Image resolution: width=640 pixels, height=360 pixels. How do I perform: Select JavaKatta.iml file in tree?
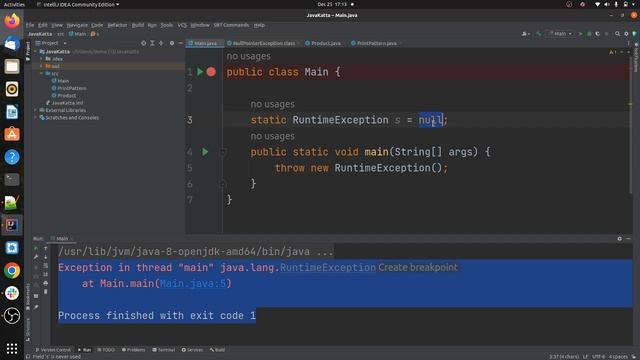tap(64, 103)
